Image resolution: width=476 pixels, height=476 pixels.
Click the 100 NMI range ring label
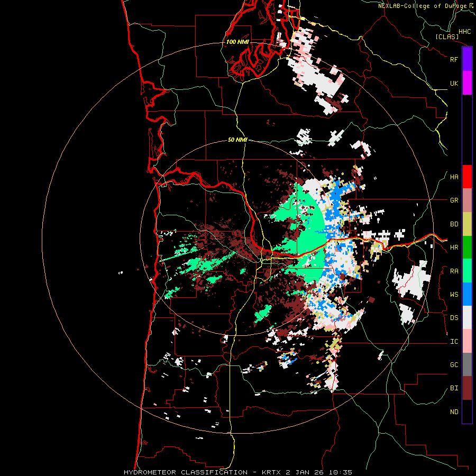237,42
